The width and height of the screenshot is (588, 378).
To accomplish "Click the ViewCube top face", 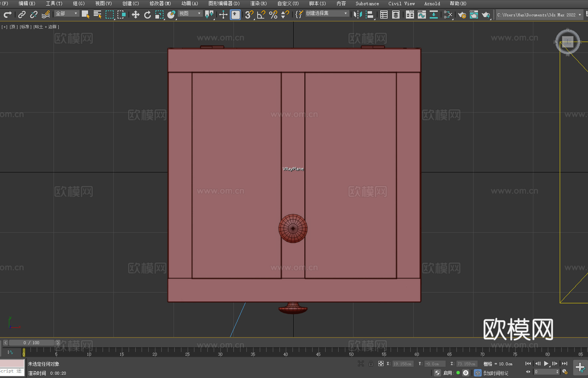I will click(x=568, y=42).
